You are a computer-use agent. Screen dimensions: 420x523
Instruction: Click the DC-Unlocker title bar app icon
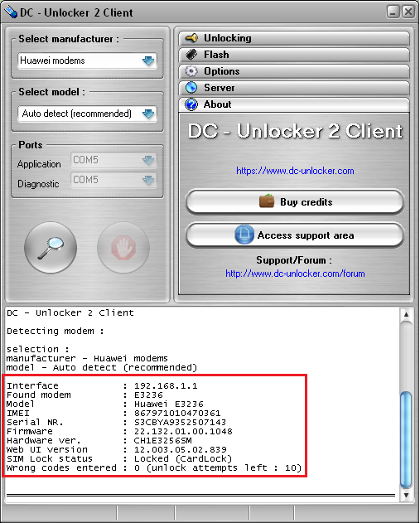tap(10, 12)
